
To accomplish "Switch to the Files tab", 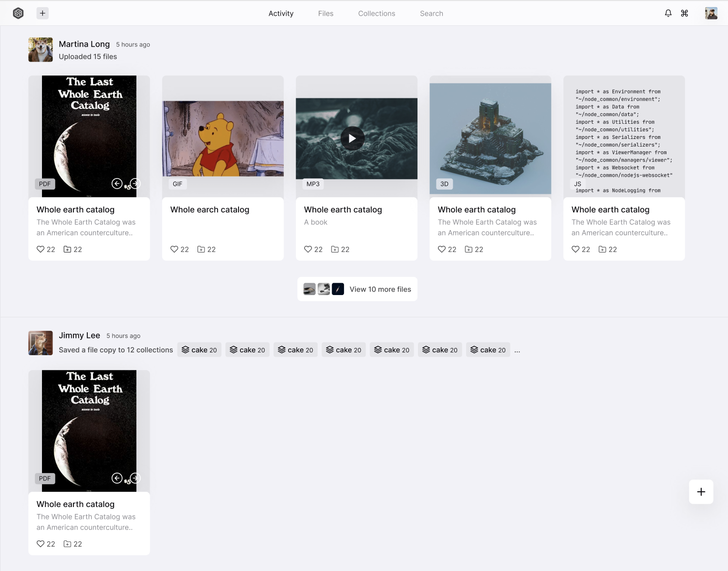I will point(326,13).
